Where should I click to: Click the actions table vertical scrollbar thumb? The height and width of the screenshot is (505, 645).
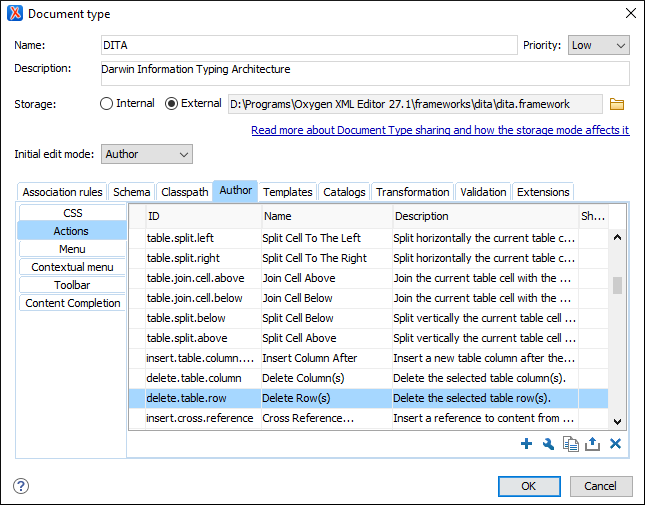coord(617,286)
